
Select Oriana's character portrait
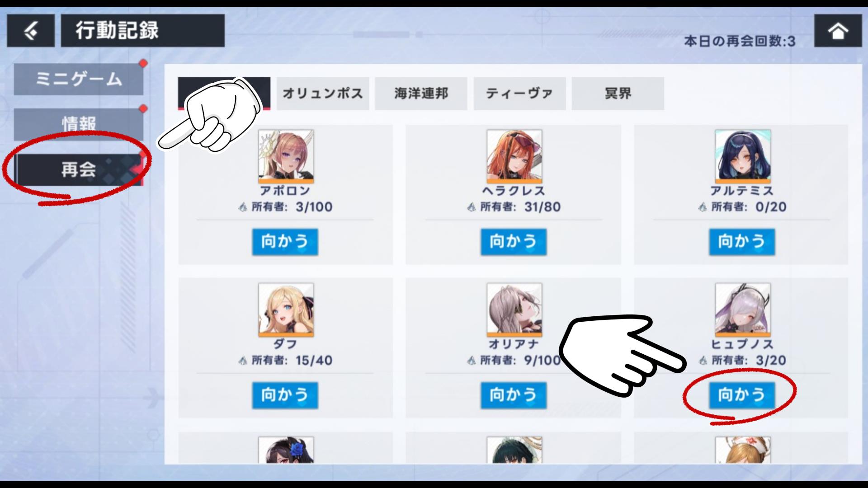click(514, 310)
